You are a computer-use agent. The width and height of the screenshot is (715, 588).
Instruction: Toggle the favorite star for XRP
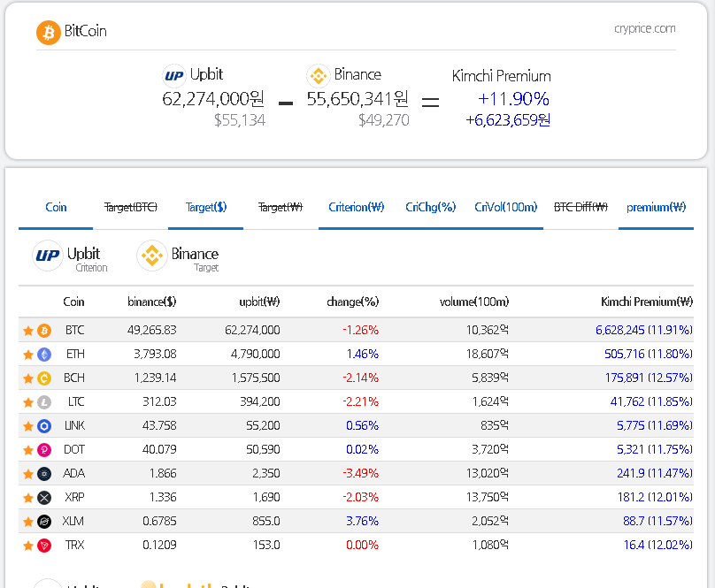28,498
